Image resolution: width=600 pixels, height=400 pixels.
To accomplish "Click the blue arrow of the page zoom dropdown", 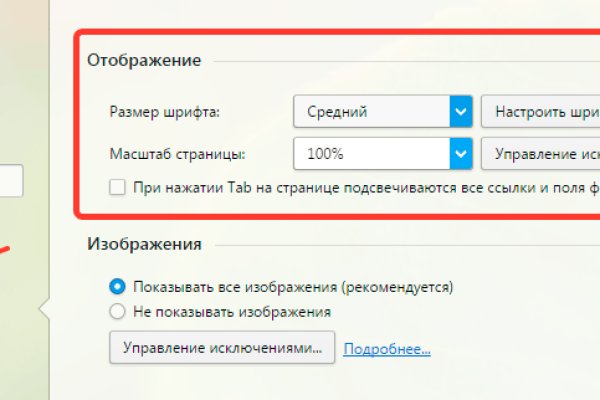I will (460, 154).
